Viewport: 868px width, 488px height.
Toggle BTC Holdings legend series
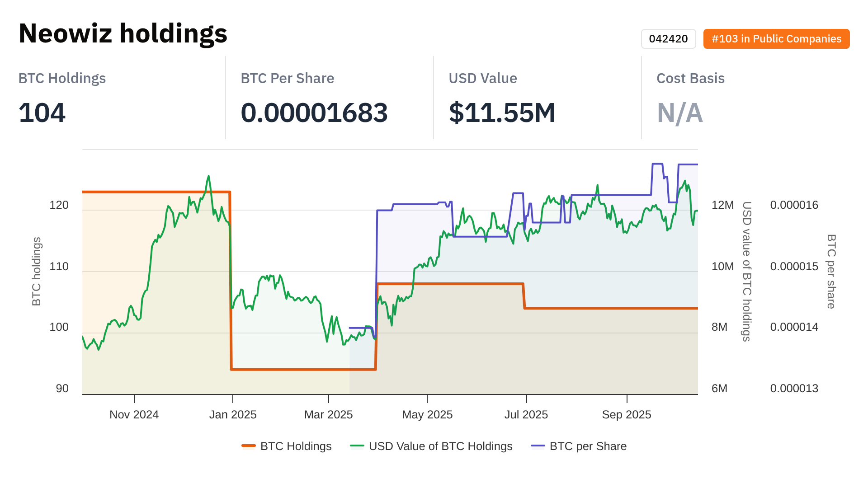tap(296, 446)
